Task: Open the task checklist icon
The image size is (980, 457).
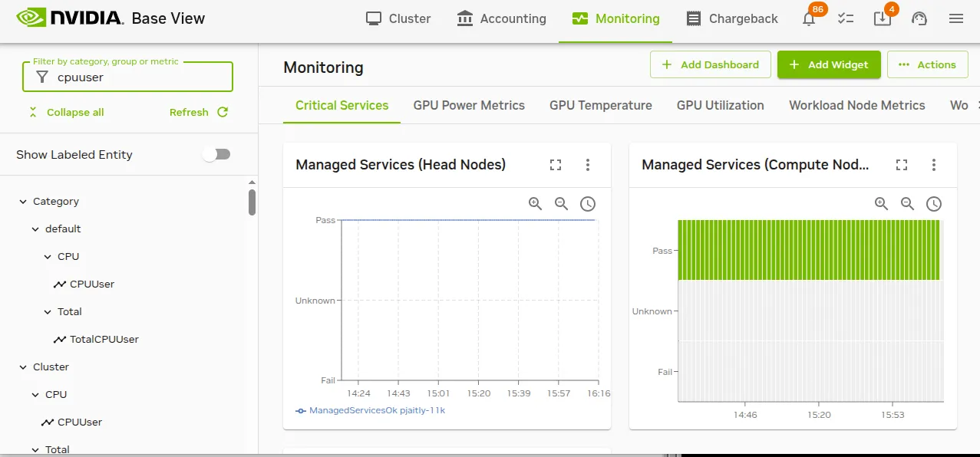Action: tap(846, 18)
